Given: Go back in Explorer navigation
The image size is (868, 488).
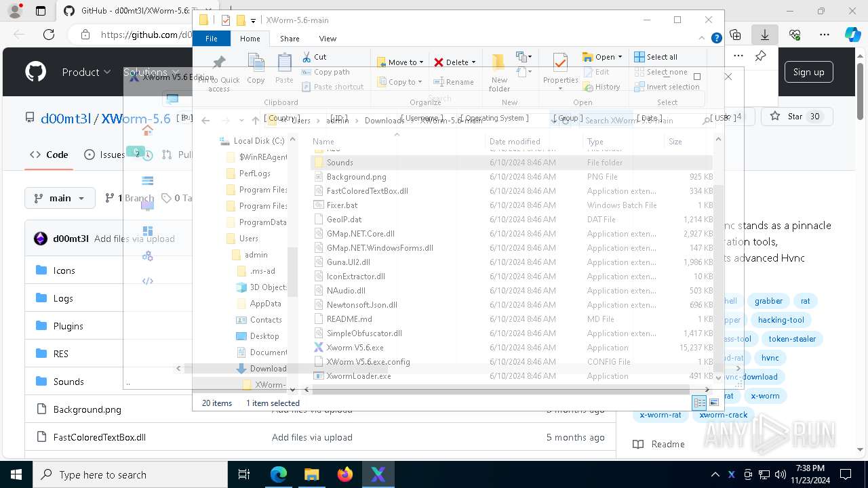Looking at the screenshot, I should pyautogui.click(x=205, y=121).
